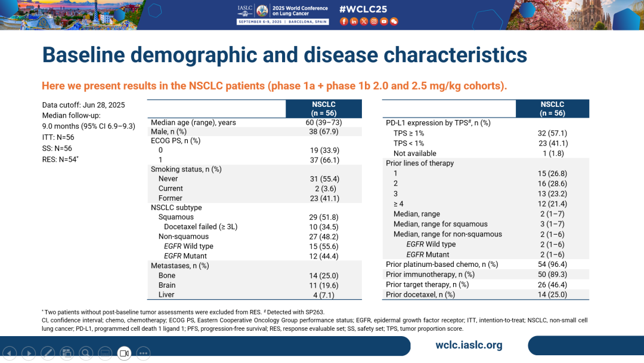Click the IASLC logo

click(244, 10)
